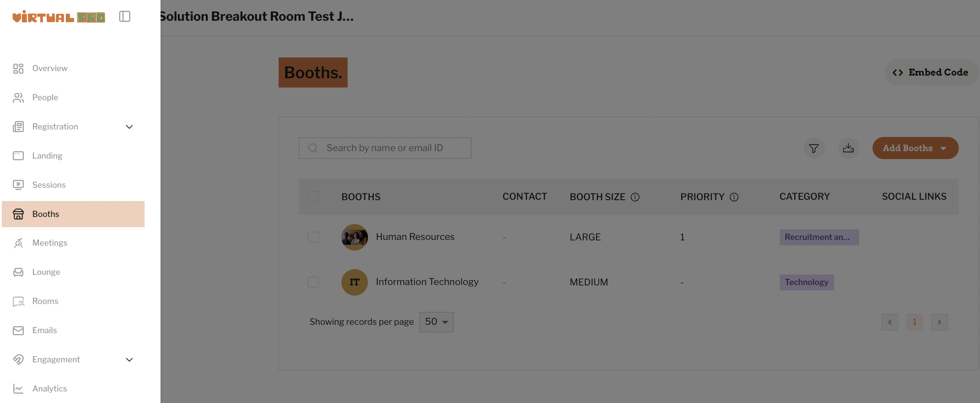The height and width of the screenshot is (403, 980).
Task: Click the Recruitment category tag
Action: [819, 237]
